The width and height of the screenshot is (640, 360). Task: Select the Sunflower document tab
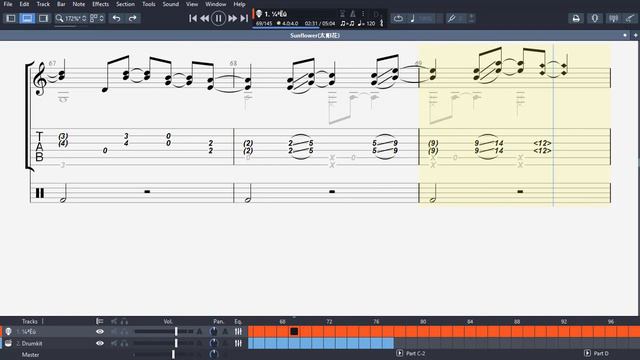pyautogui.click(x=315, y=36)
